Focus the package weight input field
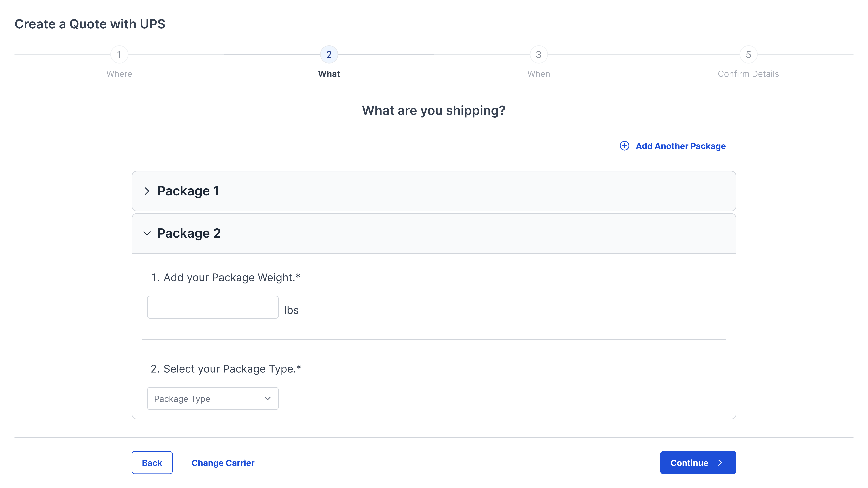This screenshot has width=868, height=488. pos(213,307)
